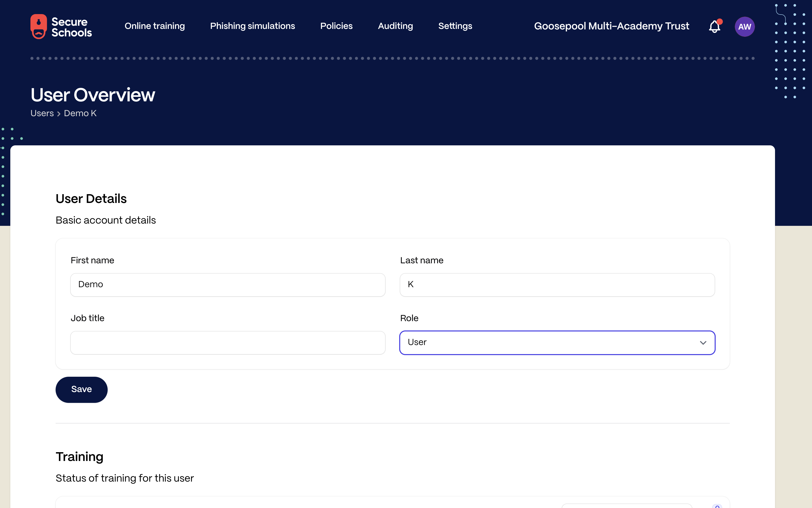Open the notifications bell
This screenshot has height=508, width=812.
coord(715,26)
